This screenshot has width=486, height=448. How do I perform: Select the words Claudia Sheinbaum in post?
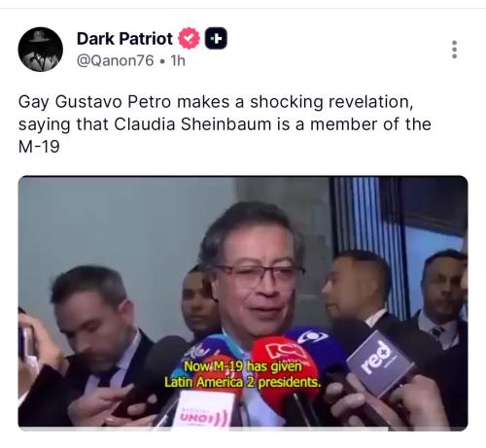[x=192, y=124]
